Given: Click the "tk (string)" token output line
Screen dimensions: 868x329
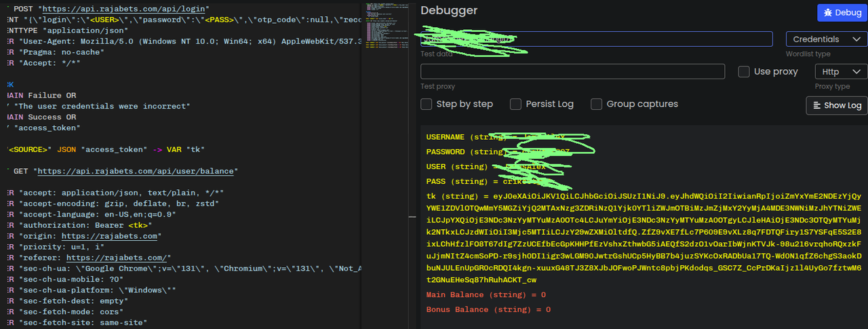Looking at the screenshot, I should click(x=643, y=238).
